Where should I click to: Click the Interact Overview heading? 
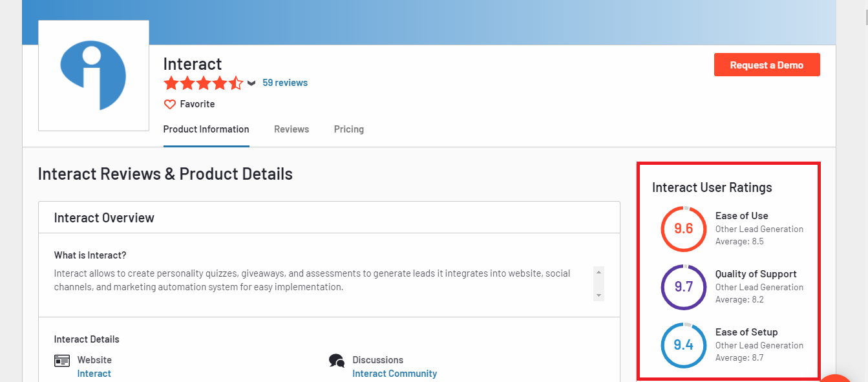click(104, 218)
